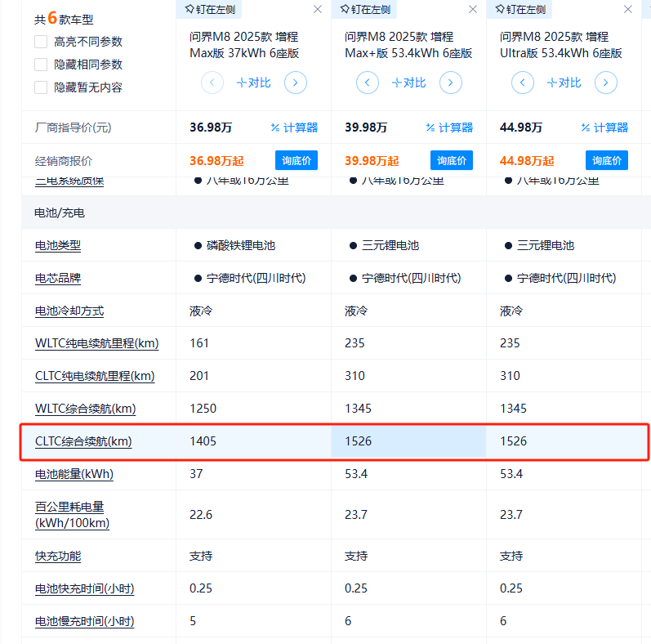Go to next model in Max版 column

coord(296,83)
